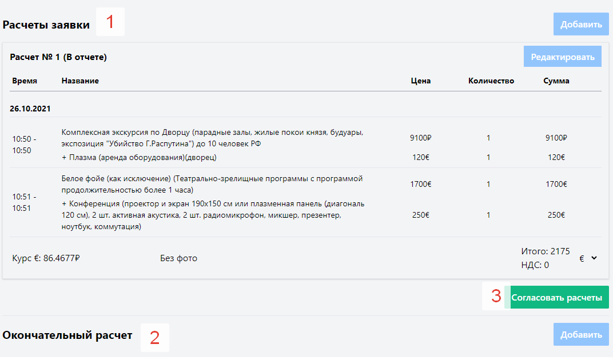Open the € currency dropdown near Итого
Viewport: 613px width, 364px height.
588,258
